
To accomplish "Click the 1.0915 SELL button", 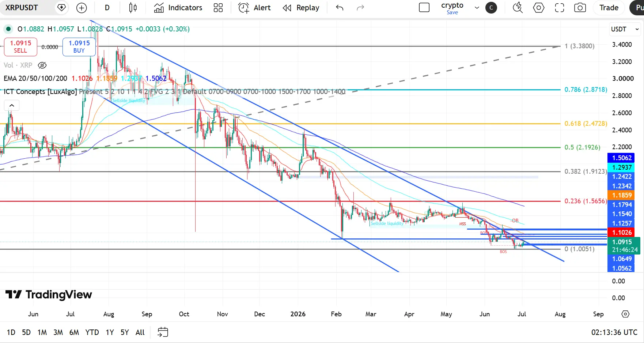I will click(x=20, y=47).
